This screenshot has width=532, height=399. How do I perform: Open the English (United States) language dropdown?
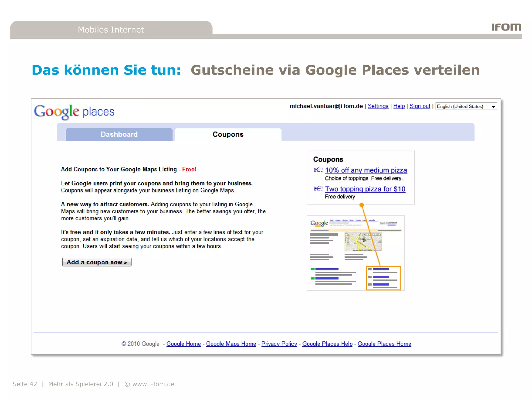click(x=466, y=107)
